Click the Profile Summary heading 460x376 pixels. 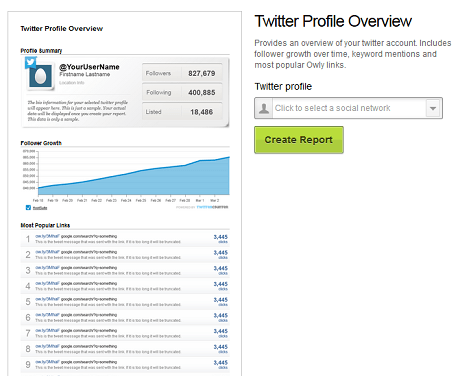point(41,51)
